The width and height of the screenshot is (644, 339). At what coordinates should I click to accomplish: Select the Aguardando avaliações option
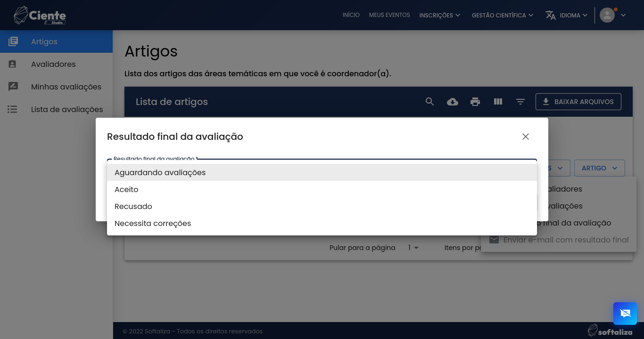pyautogui.click(x=322, y=172)
